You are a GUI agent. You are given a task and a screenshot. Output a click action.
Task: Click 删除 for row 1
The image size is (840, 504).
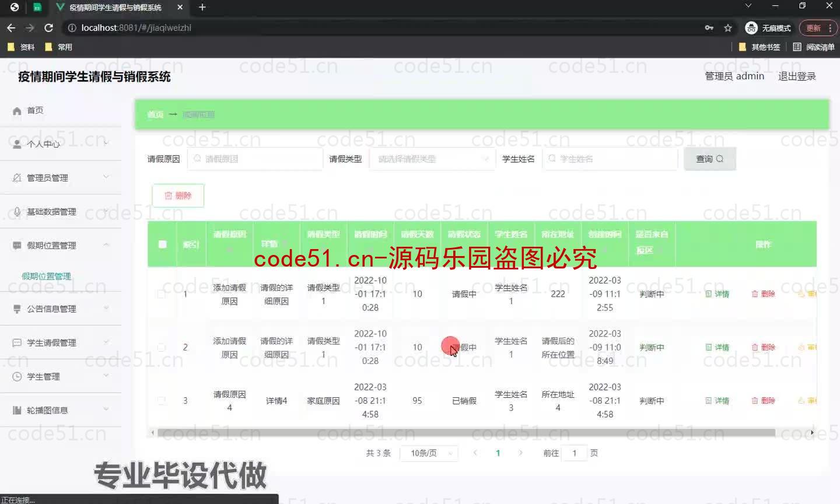[764, 294]
